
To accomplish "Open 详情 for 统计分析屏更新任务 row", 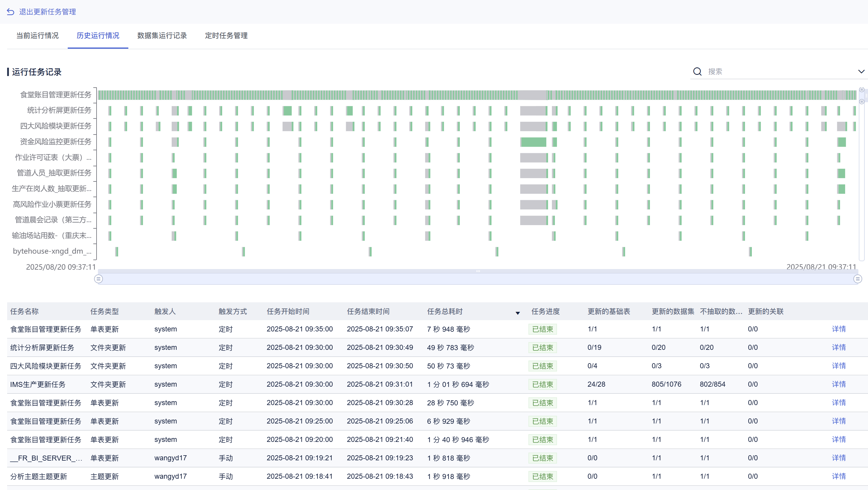I will (838, 347).
